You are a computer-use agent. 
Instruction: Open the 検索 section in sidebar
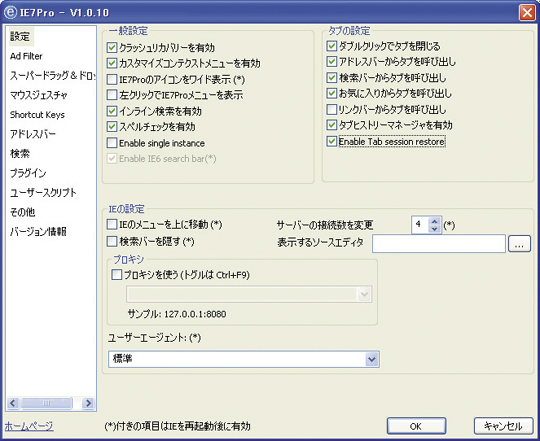(x=20, y=154)
